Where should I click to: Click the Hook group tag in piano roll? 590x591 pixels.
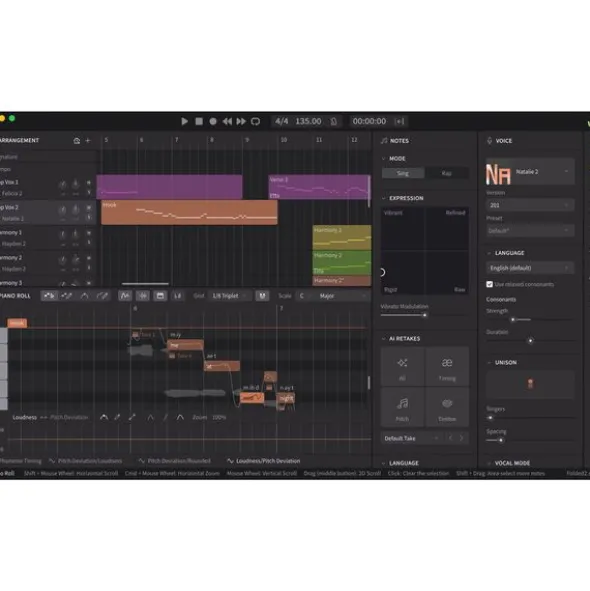17,323
